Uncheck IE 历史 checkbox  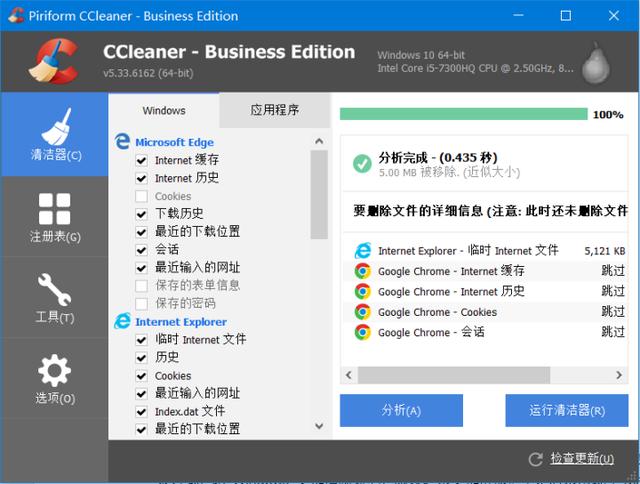tap(141, 357)
